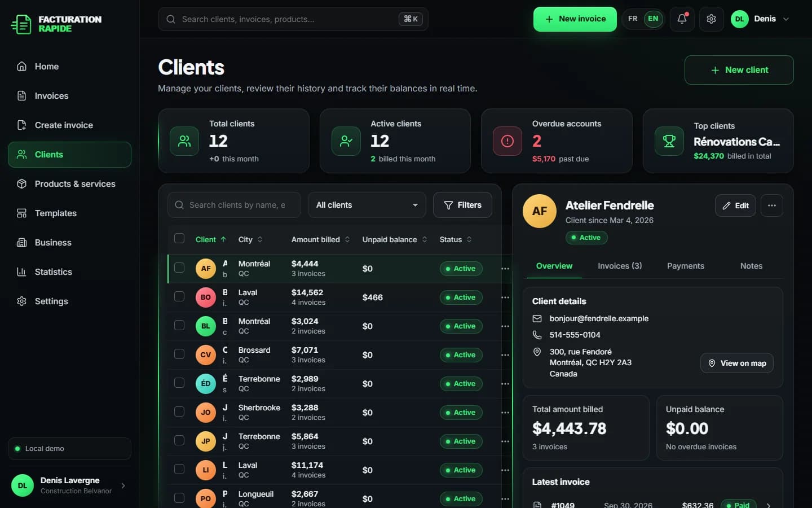Open more options for Atelier Fendrelle panel
Screen dimensions: 812x508
click(x=772, y=205)
